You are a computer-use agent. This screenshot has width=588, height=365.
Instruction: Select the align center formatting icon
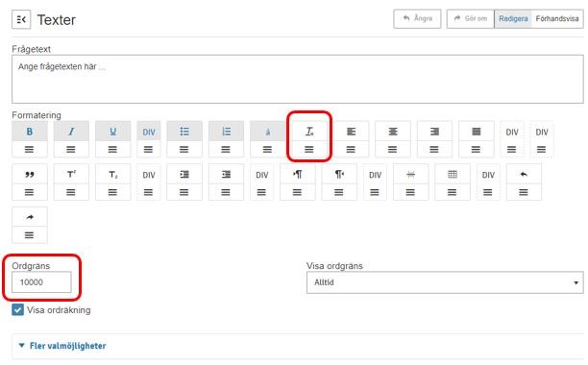393,132
